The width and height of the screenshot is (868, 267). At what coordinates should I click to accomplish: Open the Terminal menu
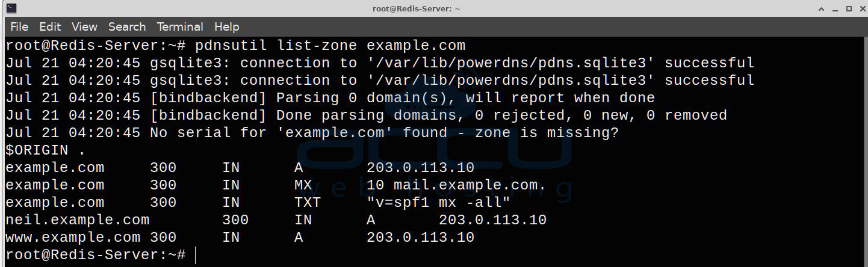(180, 26)
